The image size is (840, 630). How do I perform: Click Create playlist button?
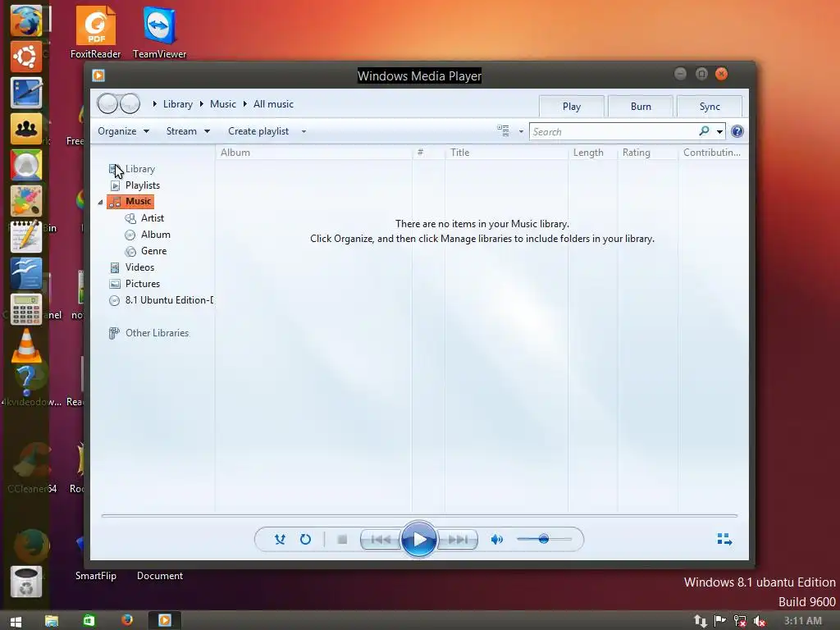pos(258,131)
